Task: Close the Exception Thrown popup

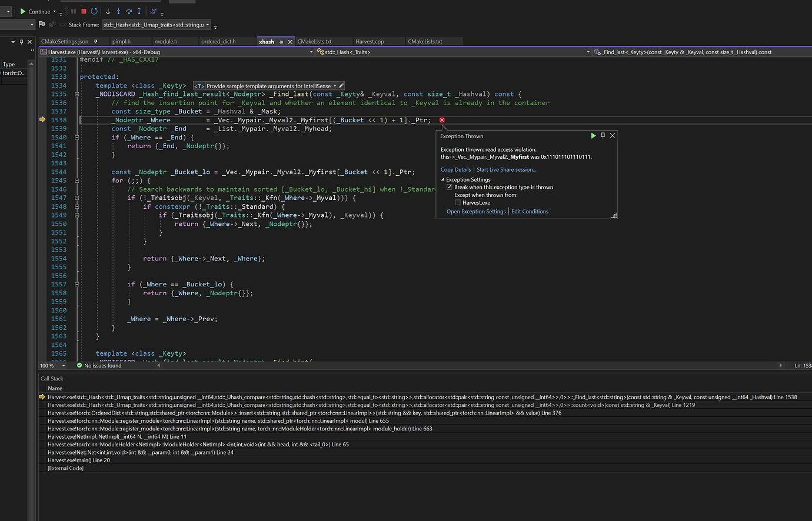Action: click(x=613, y=136)
